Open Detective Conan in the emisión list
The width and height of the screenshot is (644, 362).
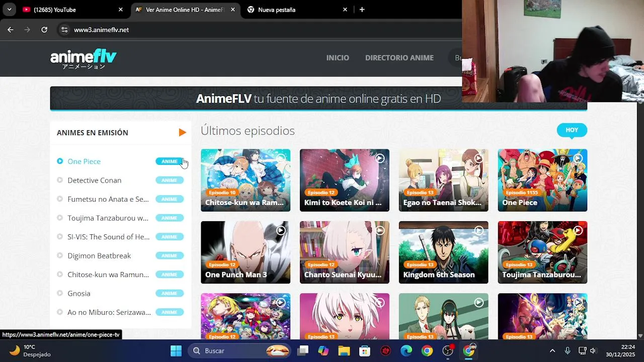click(95, 180)
